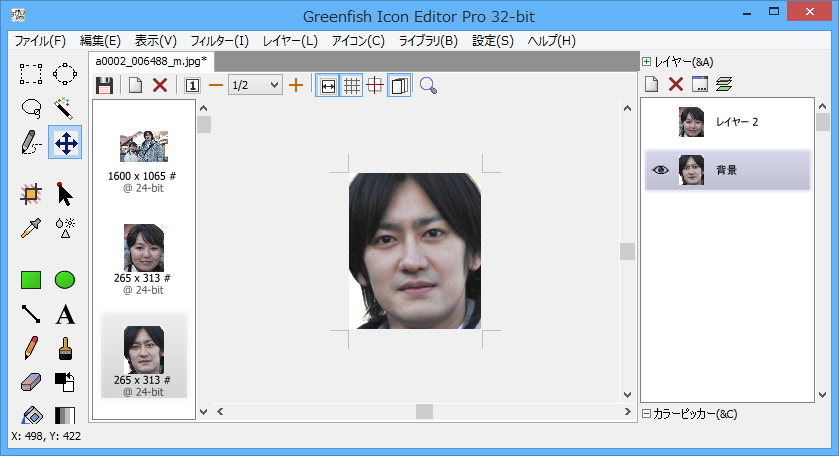This screenshot has height=456, width=839.
Task: Select the Recolor (swap colors) tool
Action: [x=65, y=382]
